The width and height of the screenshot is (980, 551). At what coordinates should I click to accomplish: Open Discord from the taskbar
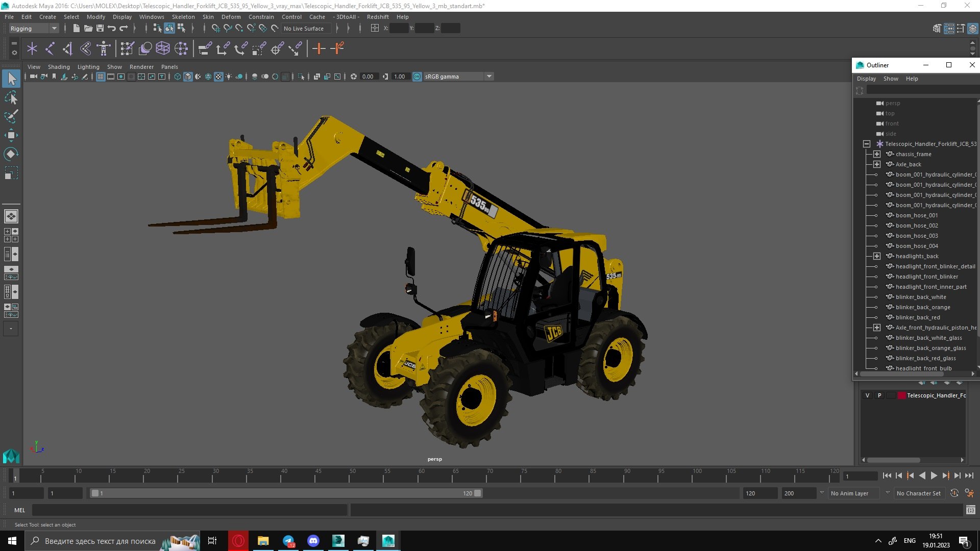click(313, 541)
